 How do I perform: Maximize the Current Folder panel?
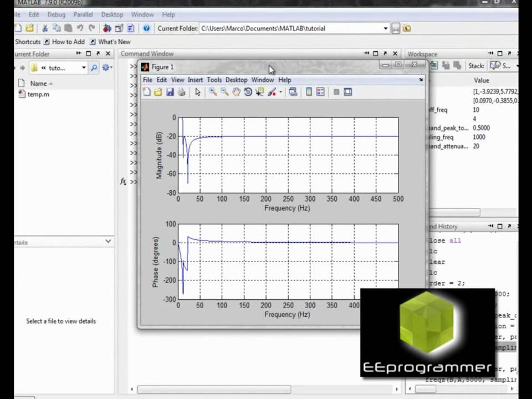pyautogui.click(x=89, y=53)
